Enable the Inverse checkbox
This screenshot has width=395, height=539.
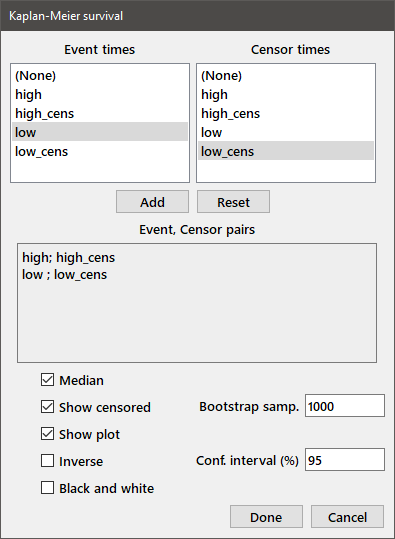coord(47,461)
